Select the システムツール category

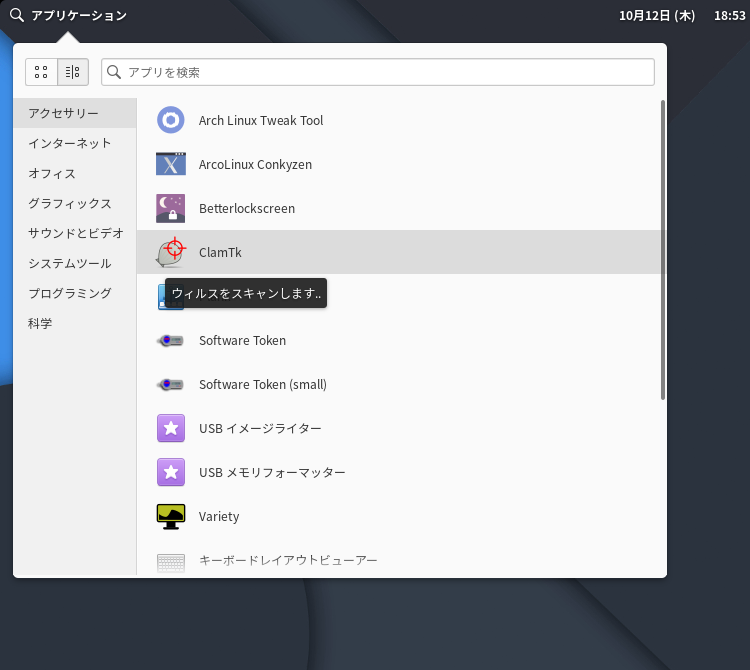click(x=75, y=263)
